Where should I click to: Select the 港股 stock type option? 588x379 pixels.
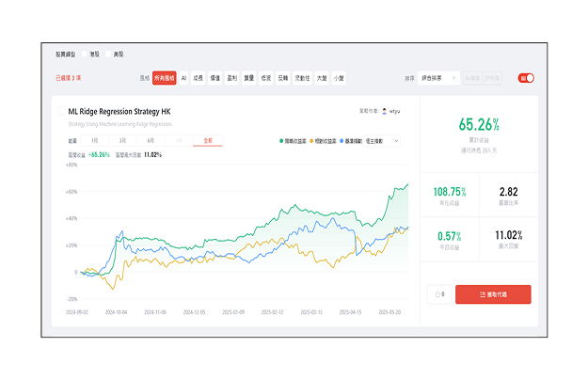[x=93, y=55]
